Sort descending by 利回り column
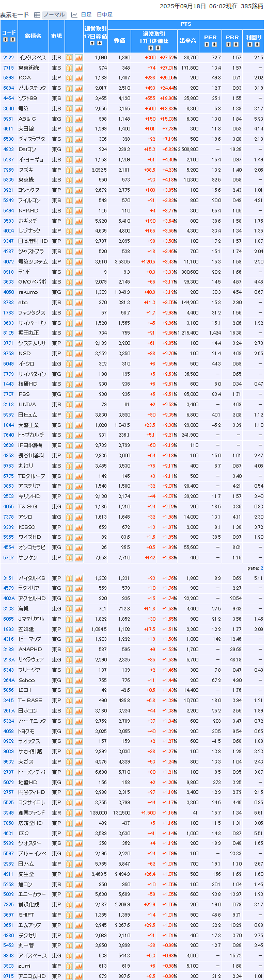 [257, 44]
